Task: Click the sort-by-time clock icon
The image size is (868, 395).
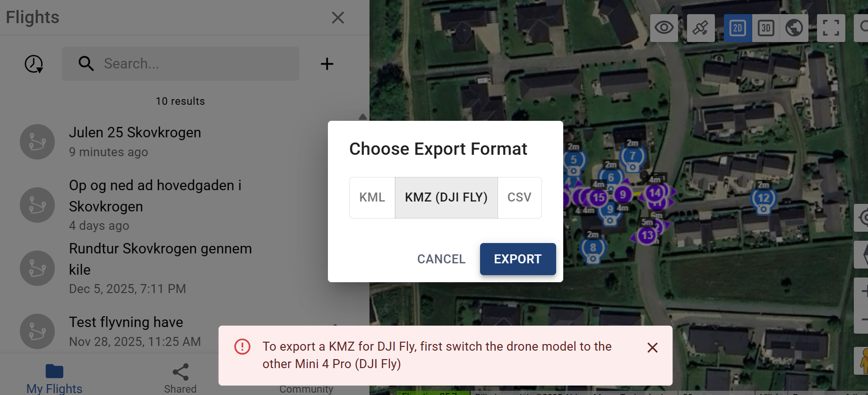Action: click(34, 64)
